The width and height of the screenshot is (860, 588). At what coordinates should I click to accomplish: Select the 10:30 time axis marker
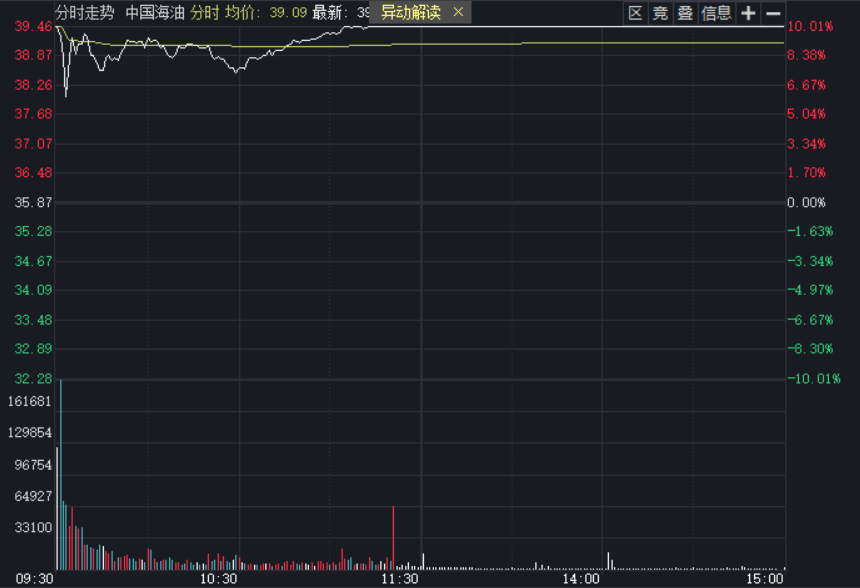coord(219,578)
